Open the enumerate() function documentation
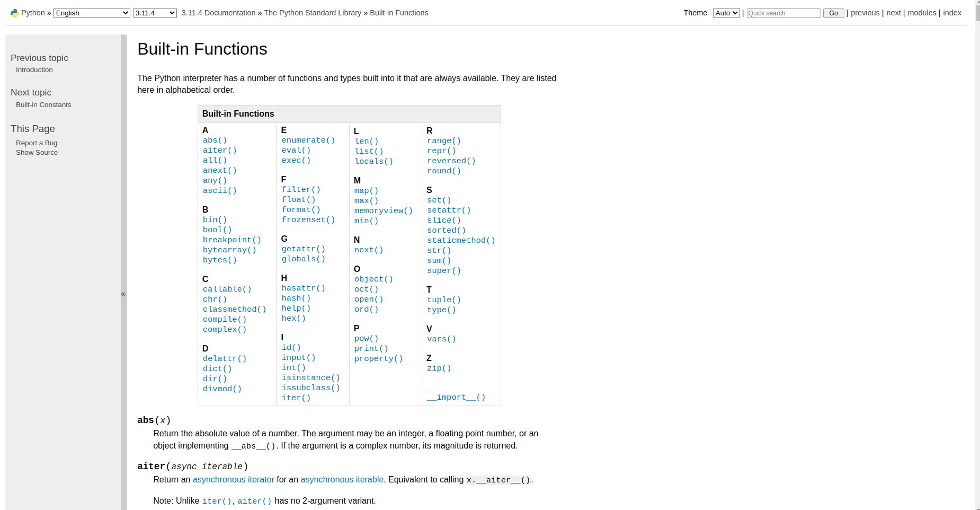Screen dimensions: 980x510 point(308,140)
